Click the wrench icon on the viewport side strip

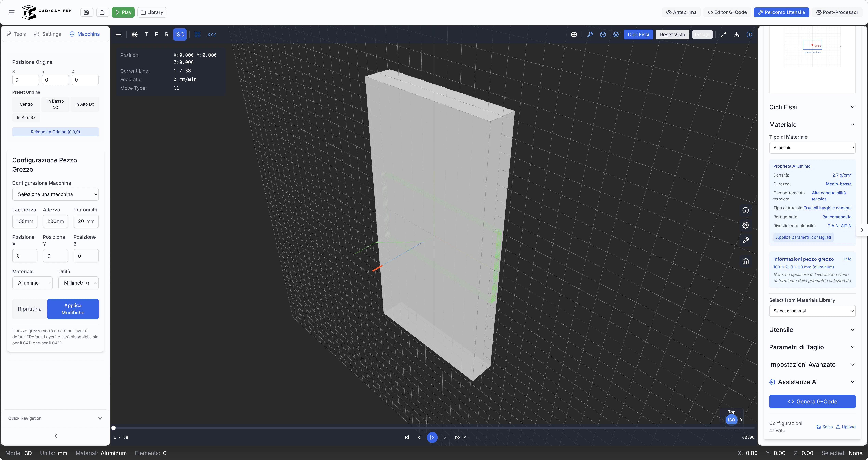pos(746,240)
